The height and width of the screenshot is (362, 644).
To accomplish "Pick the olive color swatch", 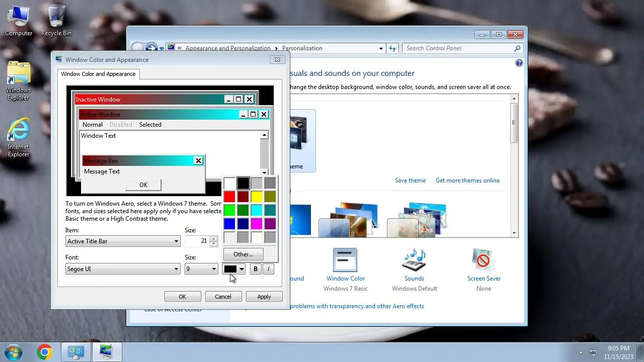I will pos(270,197).
